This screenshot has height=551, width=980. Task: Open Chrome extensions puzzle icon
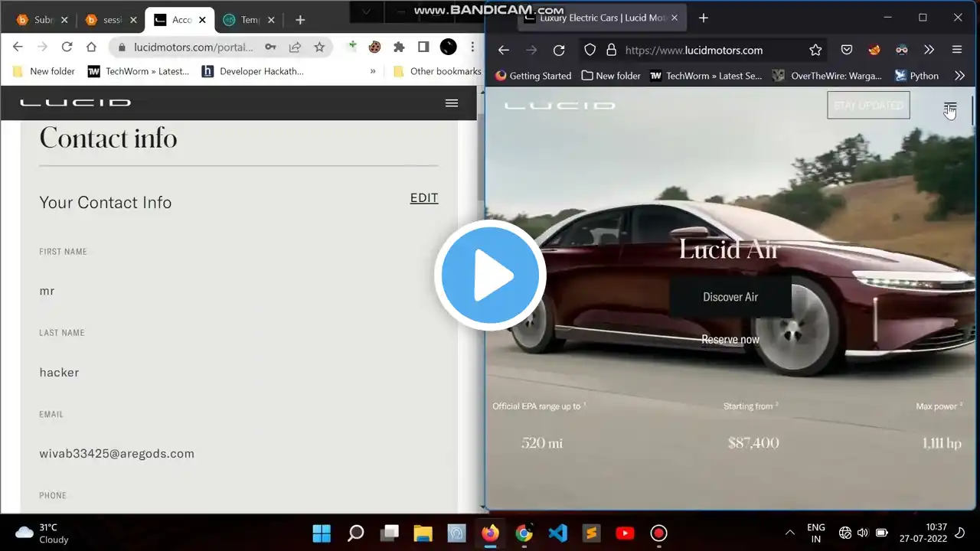tap(399, 47)
